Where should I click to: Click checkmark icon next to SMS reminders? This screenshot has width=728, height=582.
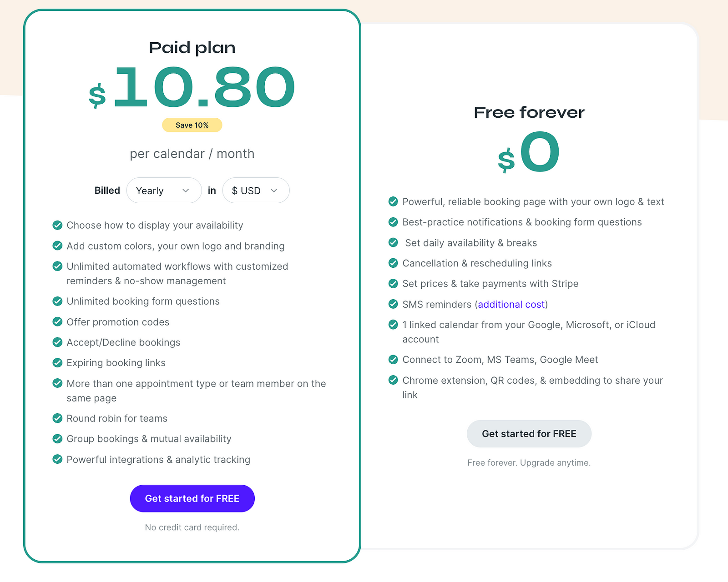tap(393, 304)
